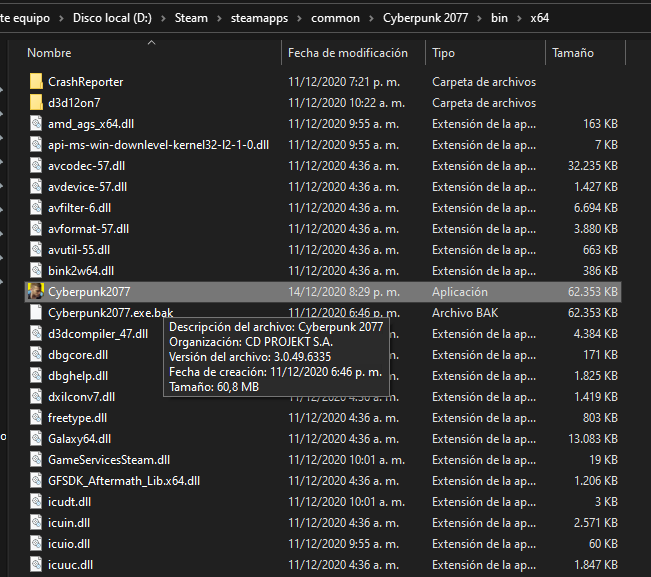Click the Cyberpunk2077 application icon
651x577 pixels.
tap(36, 291)
